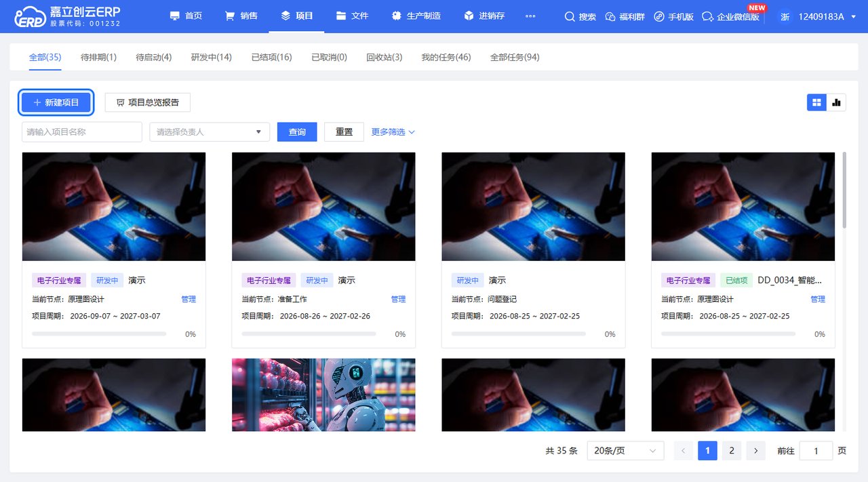Viewport: 868px width, 482px height.
Task: Open the 请选择负责人 dropdown
Action: [x=210, y=132]
